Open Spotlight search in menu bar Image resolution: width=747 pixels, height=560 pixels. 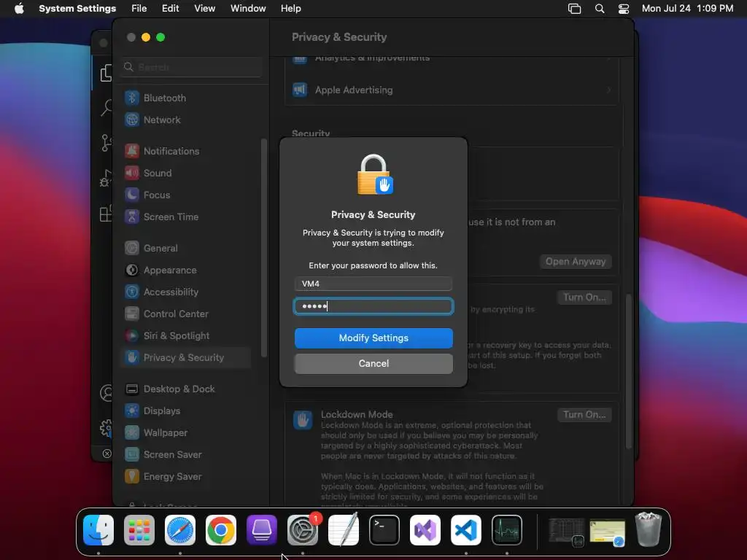[600, 9]
